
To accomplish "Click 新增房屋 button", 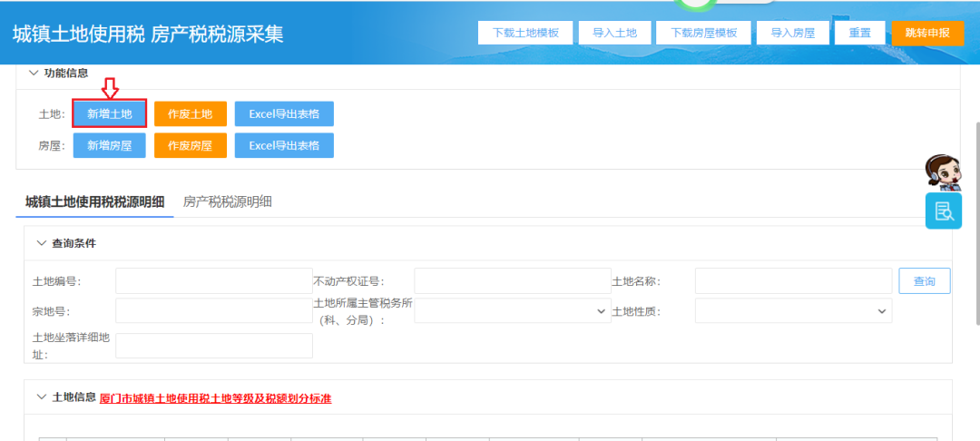I will (110, 145).
